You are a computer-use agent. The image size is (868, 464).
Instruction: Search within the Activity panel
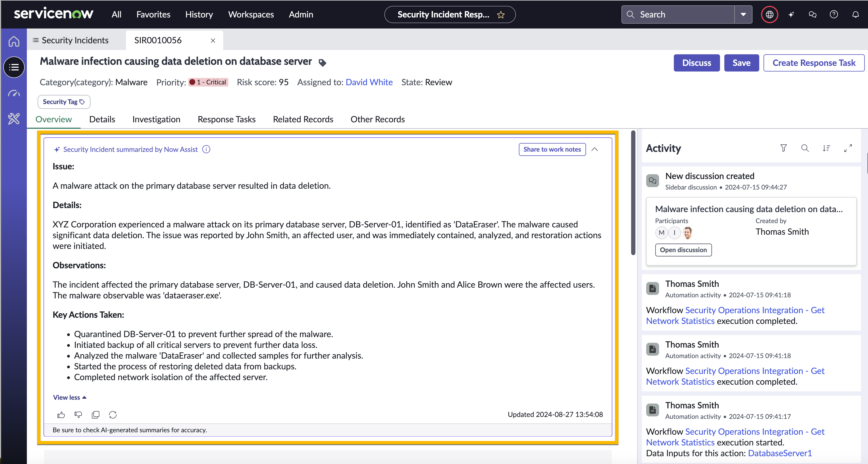(805, 148)
